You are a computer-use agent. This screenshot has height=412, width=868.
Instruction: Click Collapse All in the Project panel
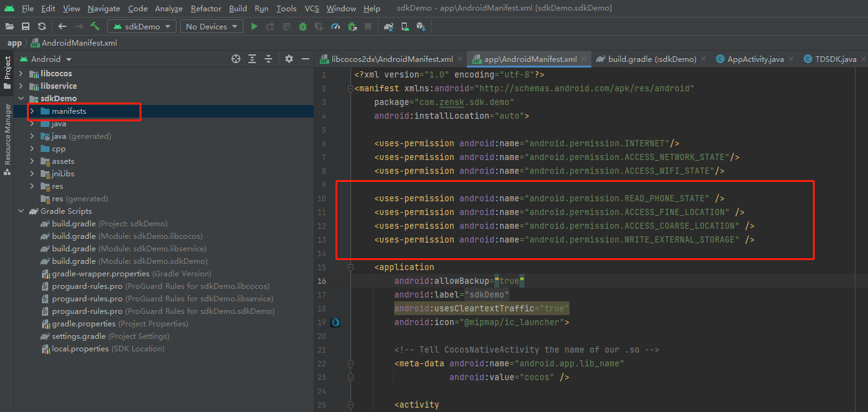click(268, 59)
